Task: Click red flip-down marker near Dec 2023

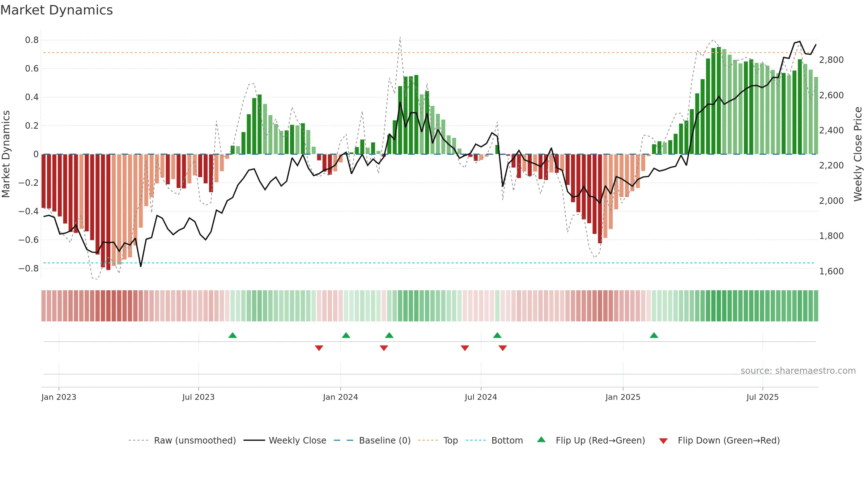Action: coord(319,348)
